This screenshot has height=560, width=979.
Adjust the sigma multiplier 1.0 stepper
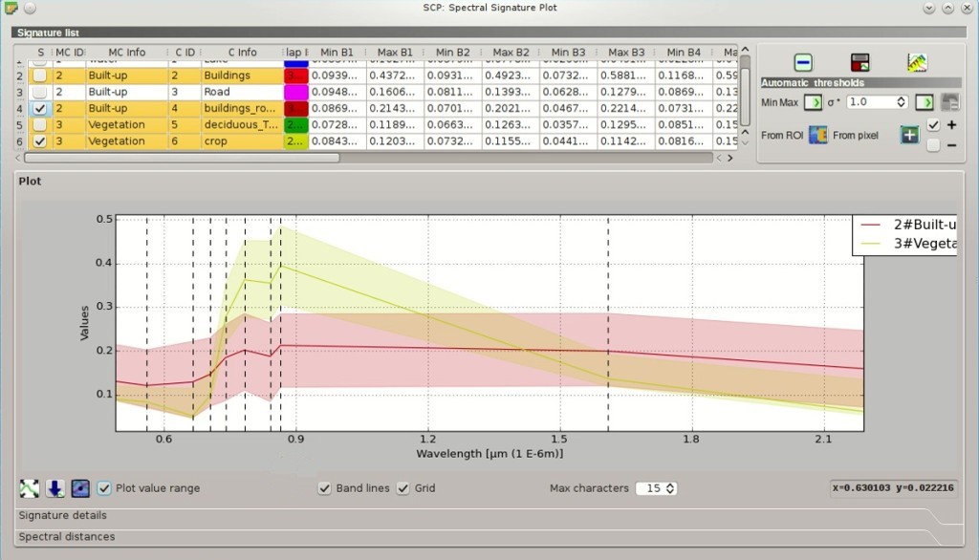click(x=878, y=101)
